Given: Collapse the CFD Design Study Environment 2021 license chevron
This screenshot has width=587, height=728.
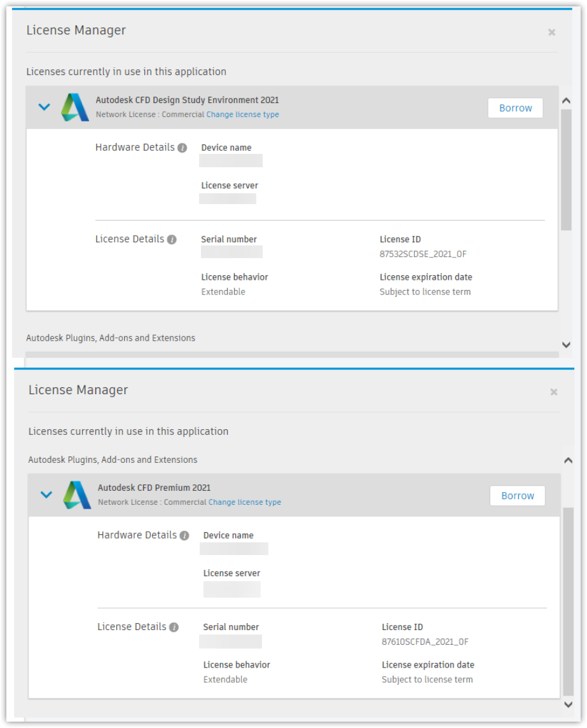Looking at the screenshot, I should pos(44,107).
